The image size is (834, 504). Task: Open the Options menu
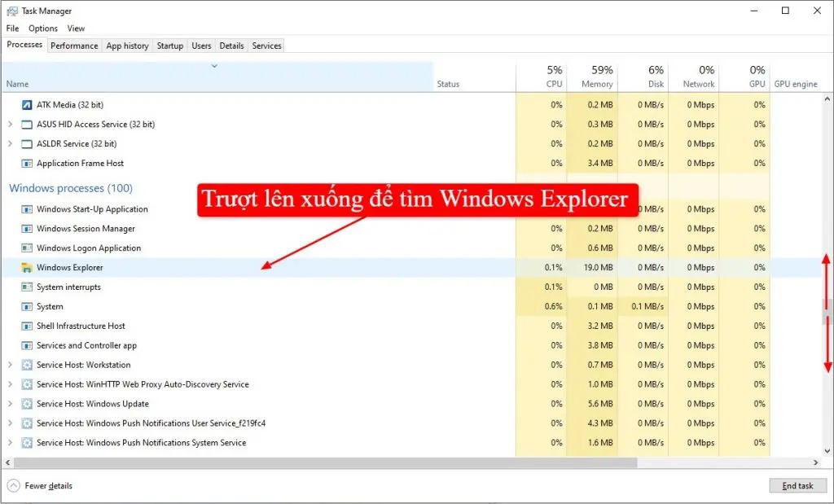click(x=43, y=28)
